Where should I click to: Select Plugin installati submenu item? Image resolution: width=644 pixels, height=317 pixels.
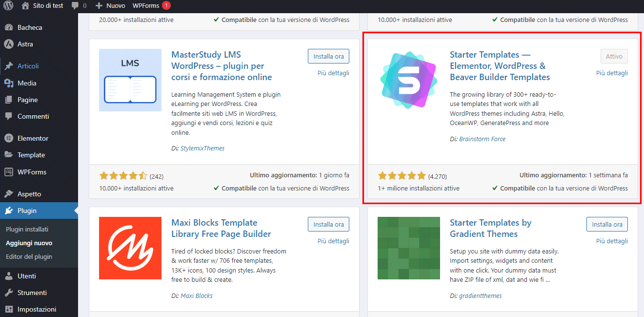click(x=27, y=229)
